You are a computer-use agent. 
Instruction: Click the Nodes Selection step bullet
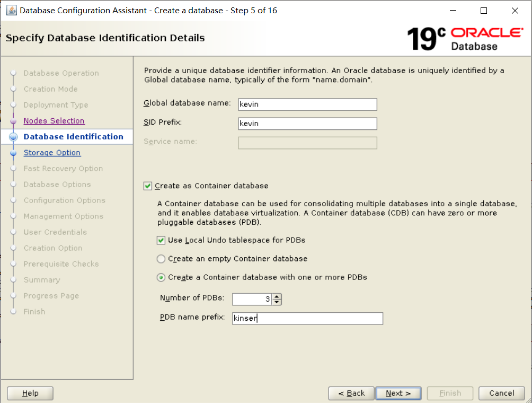click(13, 121)
